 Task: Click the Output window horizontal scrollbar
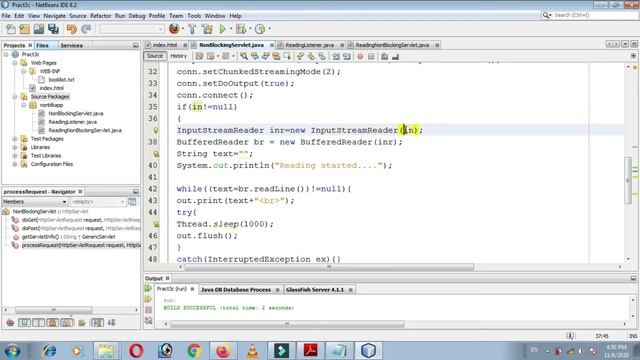(x=287, y=324)
